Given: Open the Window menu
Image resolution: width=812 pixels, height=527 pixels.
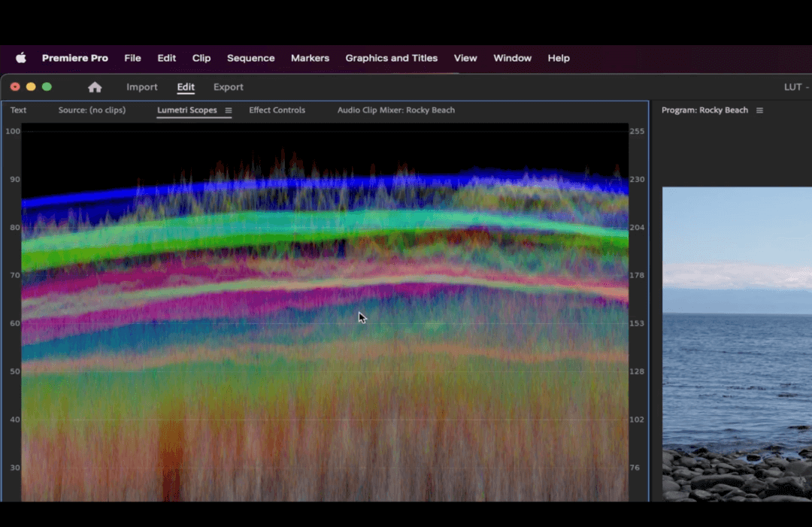Looking at the screenshot, I should click(512, 58).
